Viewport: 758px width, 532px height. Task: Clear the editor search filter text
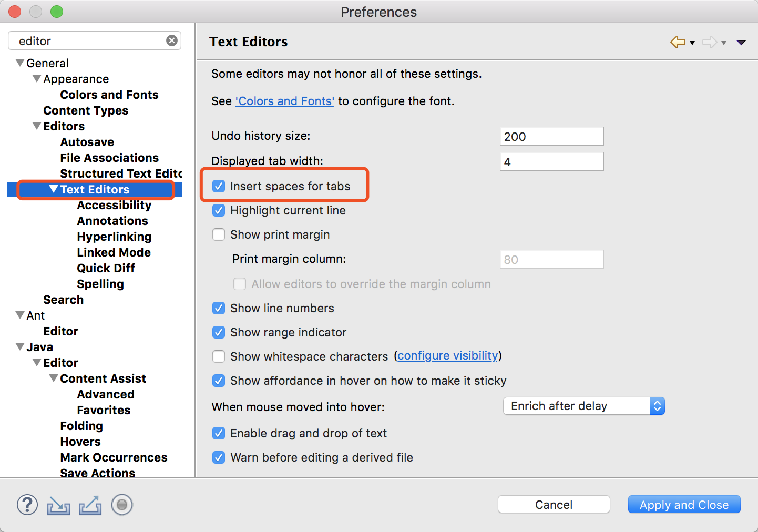click(x=172, y=41)
